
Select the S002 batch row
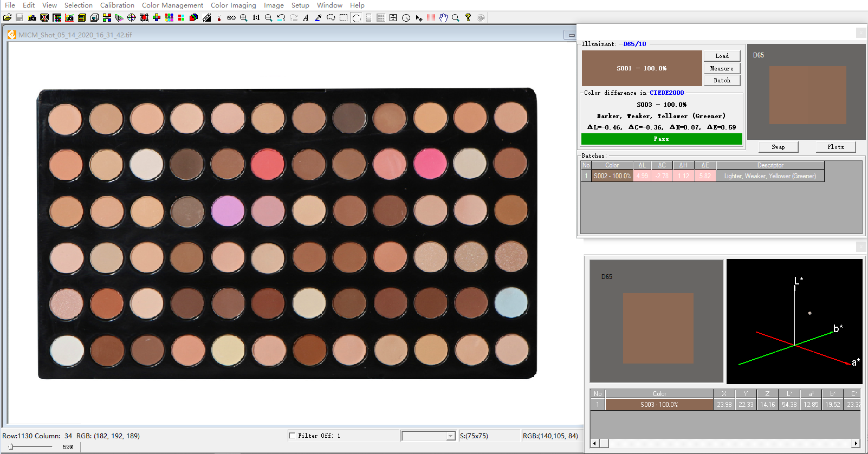(702, 176)
